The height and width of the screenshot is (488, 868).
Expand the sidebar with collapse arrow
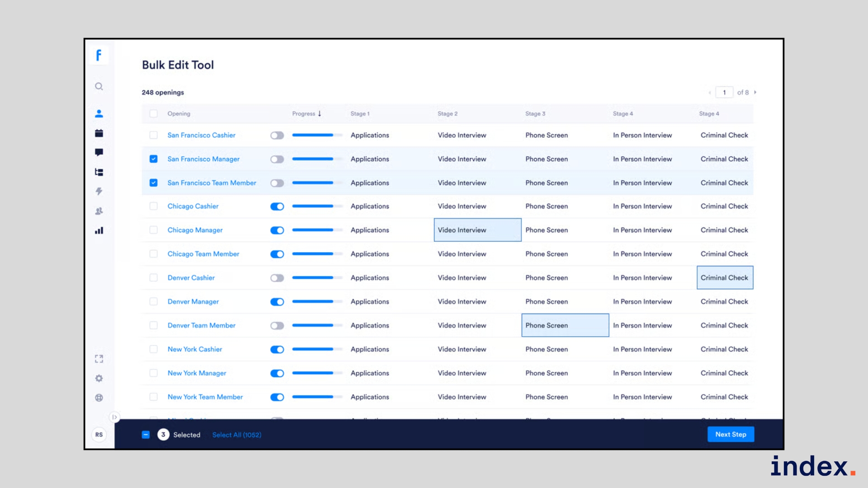click(x=114, y=417)
